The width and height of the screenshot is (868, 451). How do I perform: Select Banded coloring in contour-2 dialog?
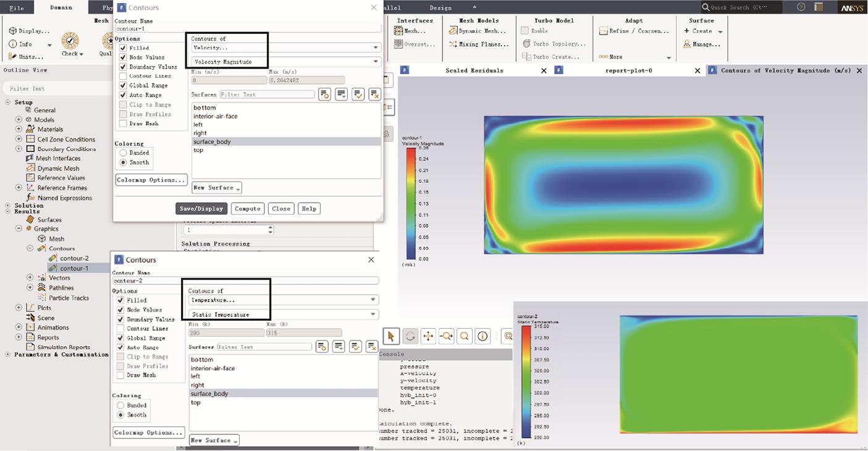[x=120, y=405]
